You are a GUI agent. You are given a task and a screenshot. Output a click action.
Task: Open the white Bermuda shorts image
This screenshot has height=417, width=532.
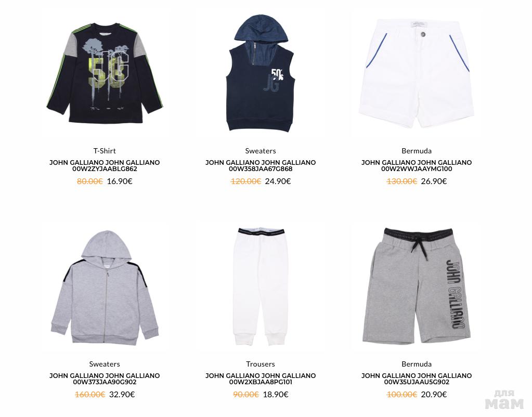(x=417, y=73)
